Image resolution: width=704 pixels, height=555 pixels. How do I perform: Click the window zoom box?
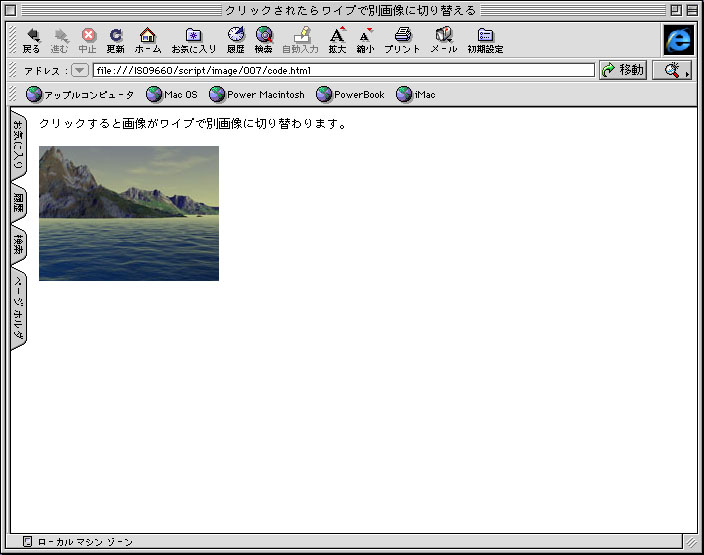click(676, 10)
